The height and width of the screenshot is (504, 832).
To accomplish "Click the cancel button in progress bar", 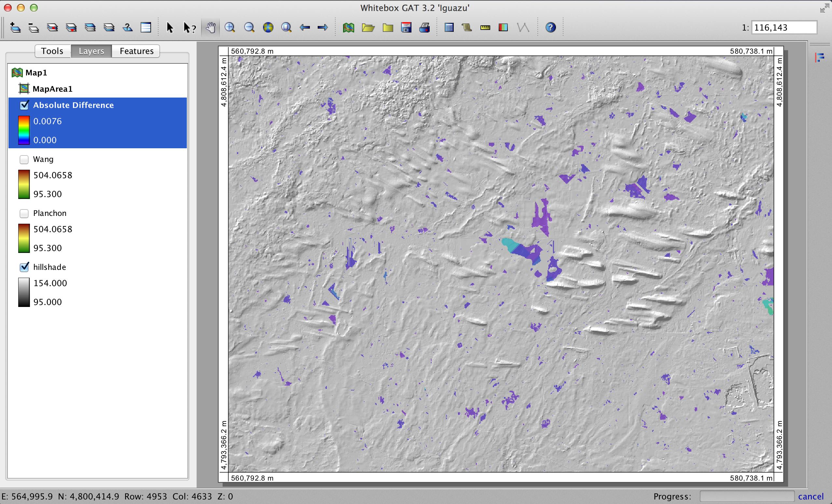I will coord(811,496).
